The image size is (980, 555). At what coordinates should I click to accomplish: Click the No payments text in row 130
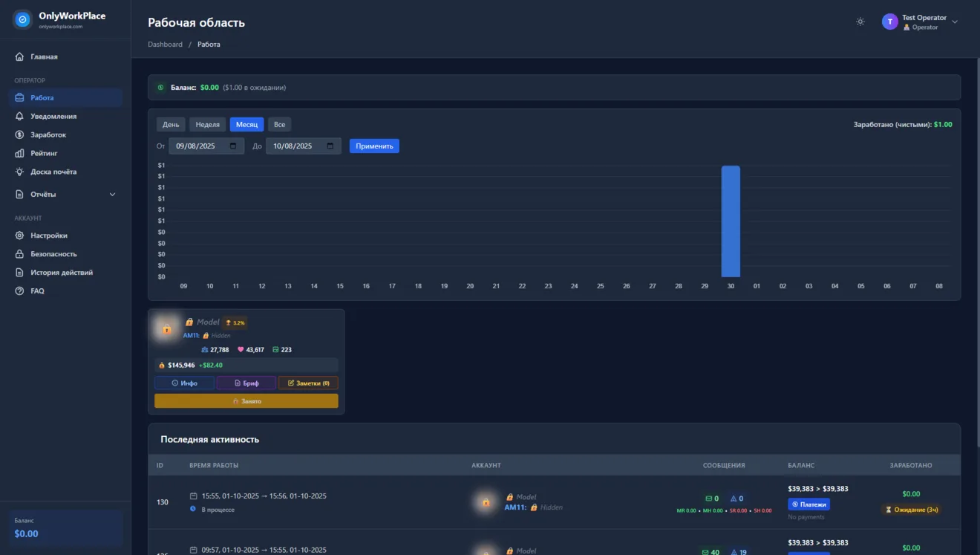[806, 517]
